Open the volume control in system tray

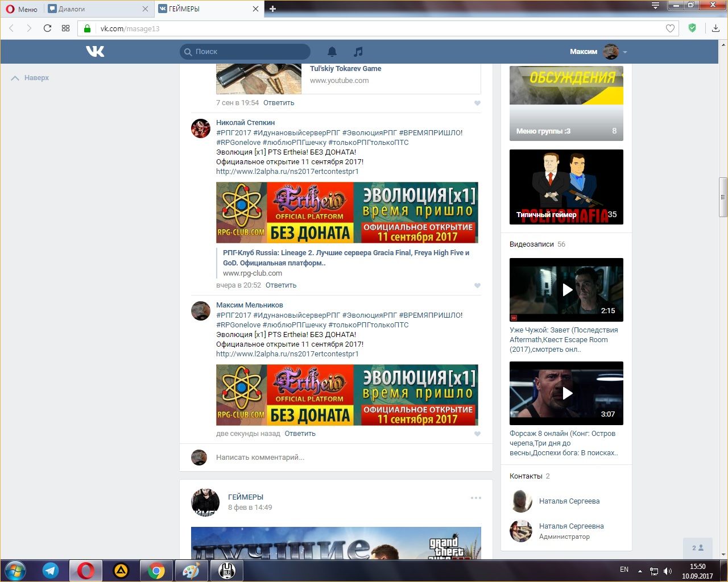pyautogui.click(x=668, y=571)
